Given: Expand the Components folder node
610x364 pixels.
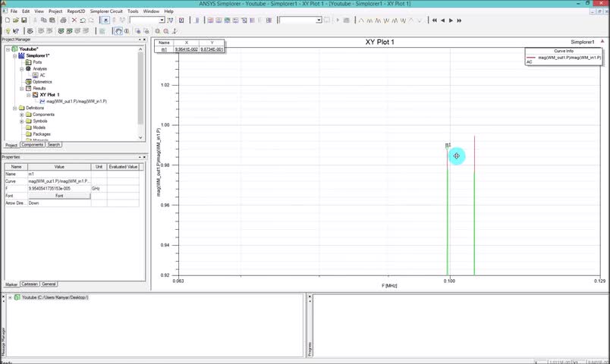Looking at the screenshot, I should point(22,115).
